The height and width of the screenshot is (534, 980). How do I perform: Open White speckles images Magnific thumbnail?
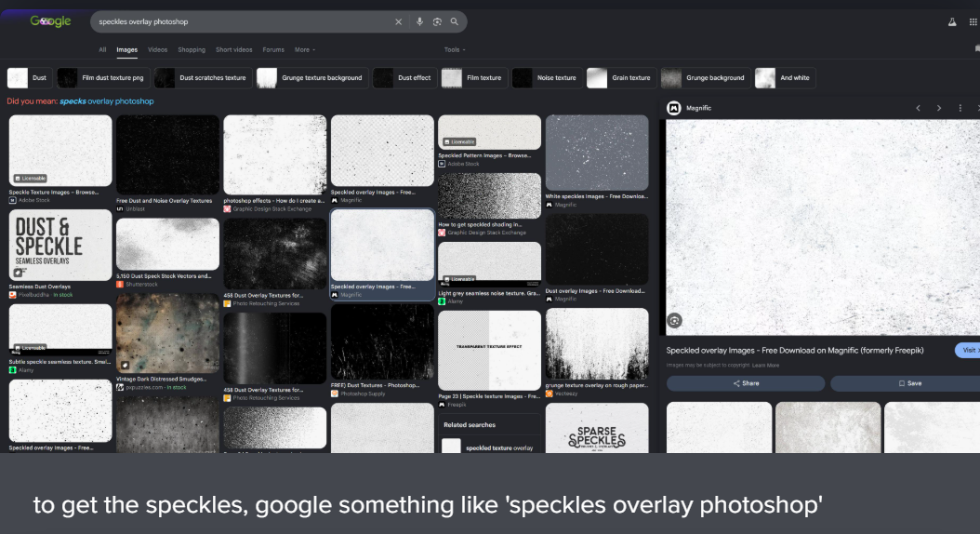pyautogui.click(x=597, y=153)
